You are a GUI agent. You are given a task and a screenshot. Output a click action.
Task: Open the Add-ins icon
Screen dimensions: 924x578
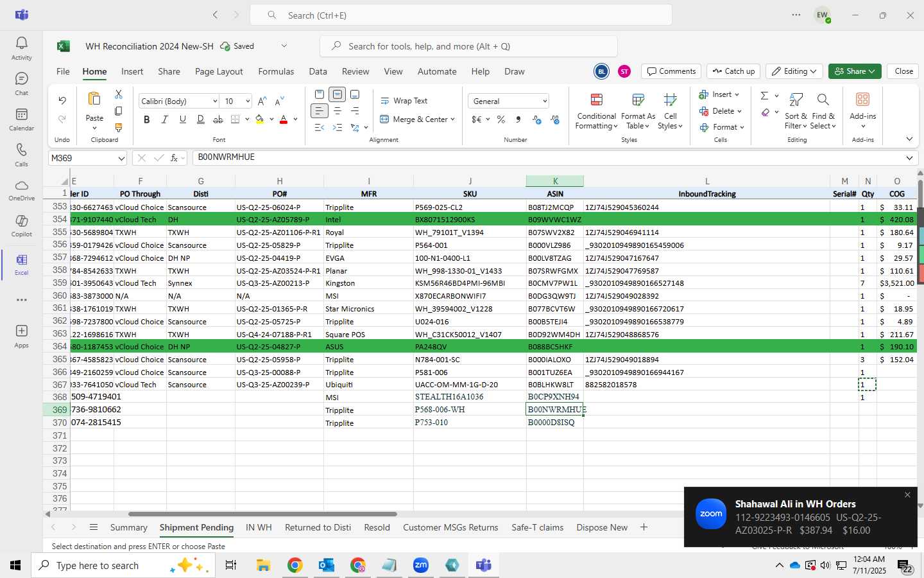(862, 110)
